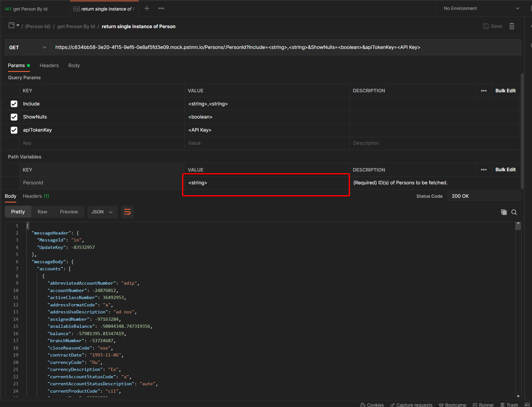
Task: Click the wrap line formatting icon
Action: click(127, 212)
